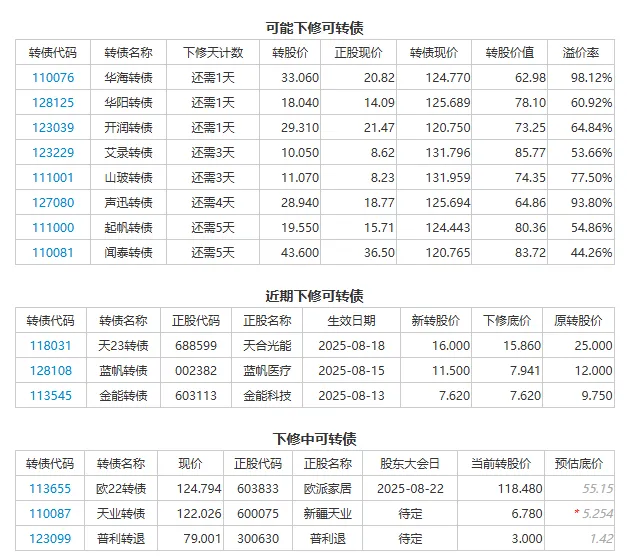Click the 还需4天 countdown cell

[213, 203]
